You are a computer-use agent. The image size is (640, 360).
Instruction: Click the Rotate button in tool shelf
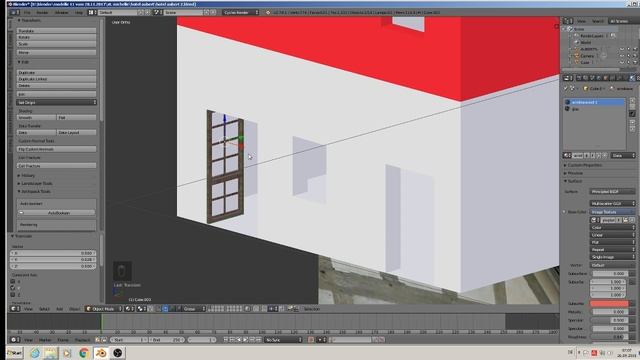56,37
